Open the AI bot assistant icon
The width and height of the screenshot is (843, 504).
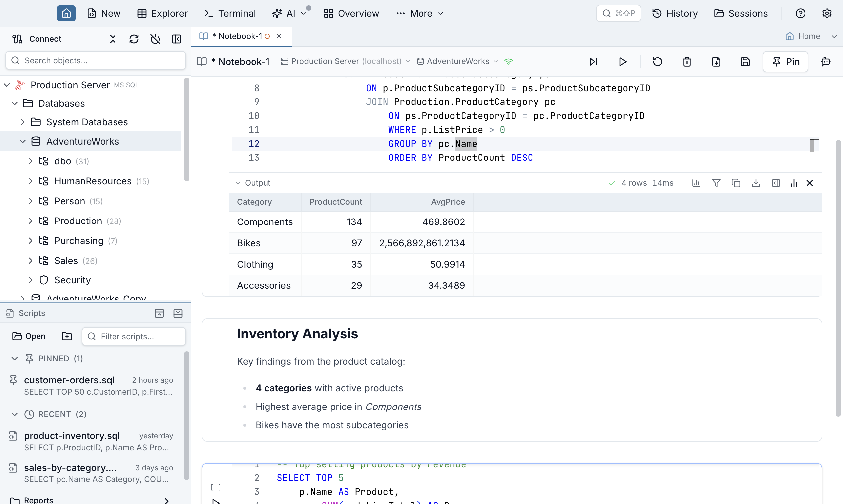826,61
